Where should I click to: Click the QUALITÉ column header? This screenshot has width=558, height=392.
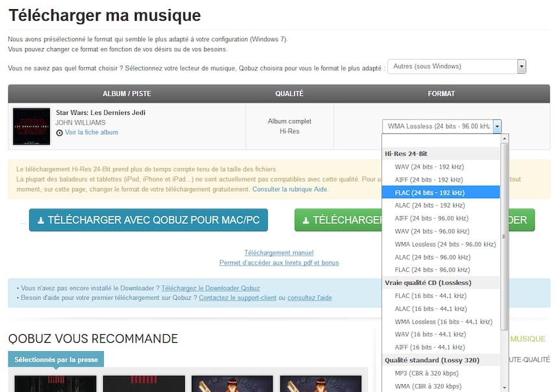coord(289,93)
